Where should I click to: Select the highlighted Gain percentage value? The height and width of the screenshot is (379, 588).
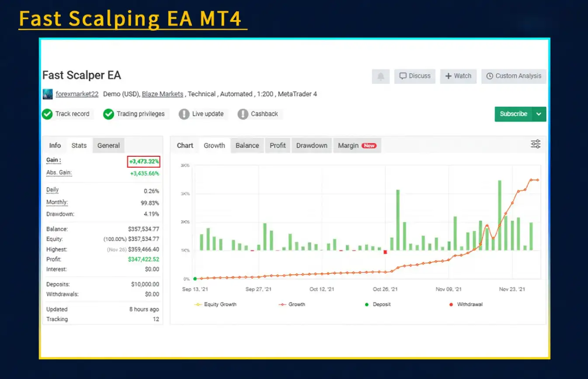(143, 161)
